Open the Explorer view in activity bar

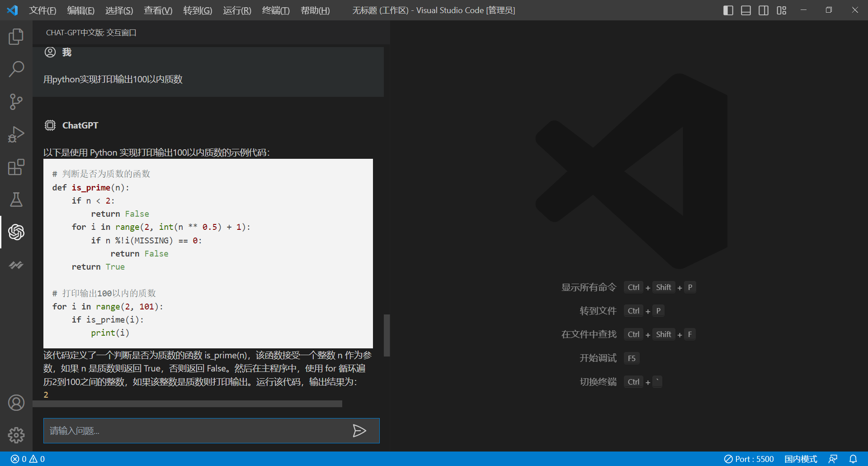16,37
